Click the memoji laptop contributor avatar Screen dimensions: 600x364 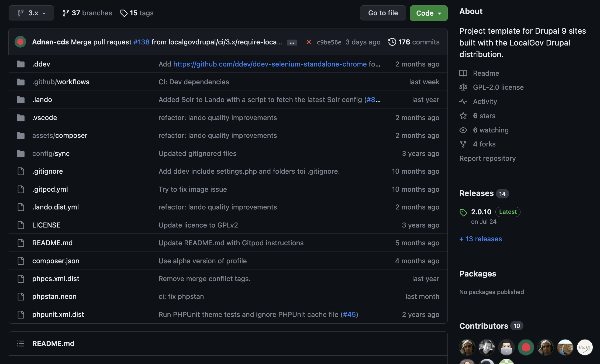[x=506, y=347]
